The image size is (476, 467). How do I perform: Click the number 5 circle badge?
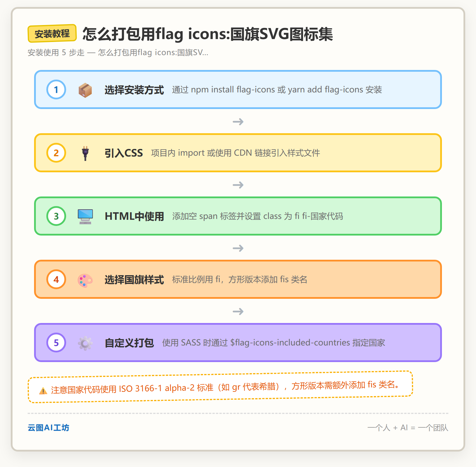click(x=56, y=343)
